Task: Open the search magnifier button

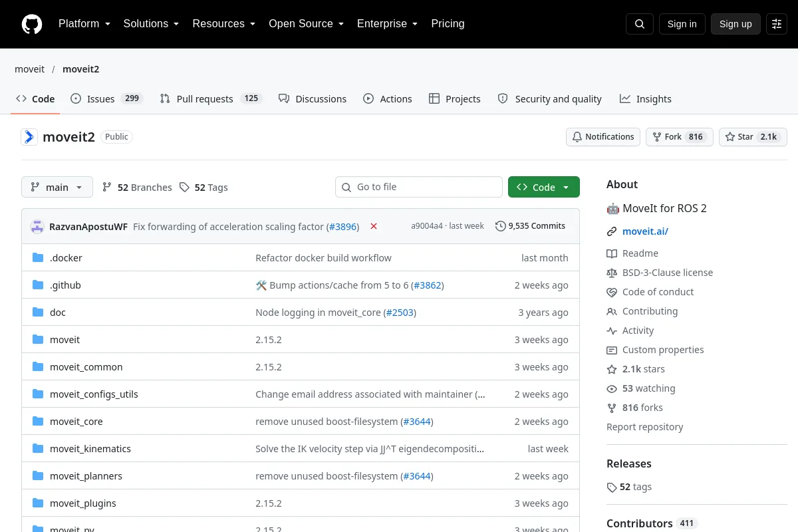Action: coord(640,24)
